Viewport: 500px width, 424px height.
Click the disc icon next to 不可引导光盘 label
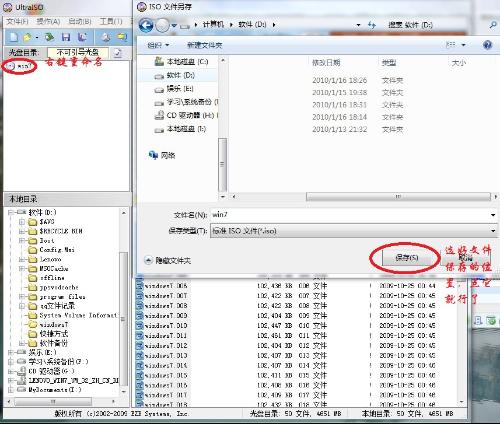117,53
